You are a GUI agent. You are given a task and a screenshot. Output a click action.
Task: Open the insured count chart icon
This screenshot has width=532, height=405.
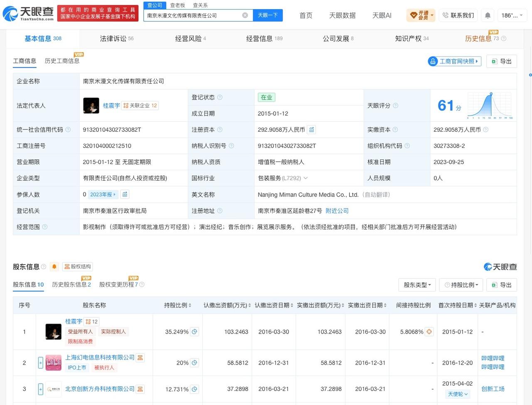(x=125, y=194)
